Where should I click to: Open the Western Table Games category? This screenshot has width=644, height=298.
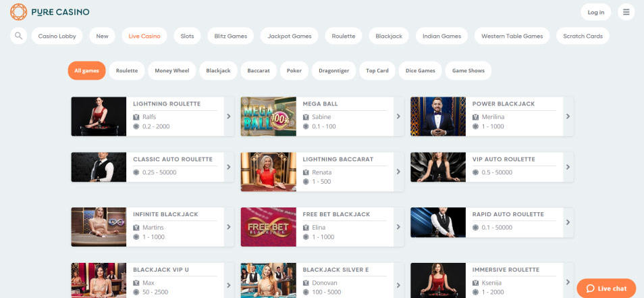(x=512, y=36)
